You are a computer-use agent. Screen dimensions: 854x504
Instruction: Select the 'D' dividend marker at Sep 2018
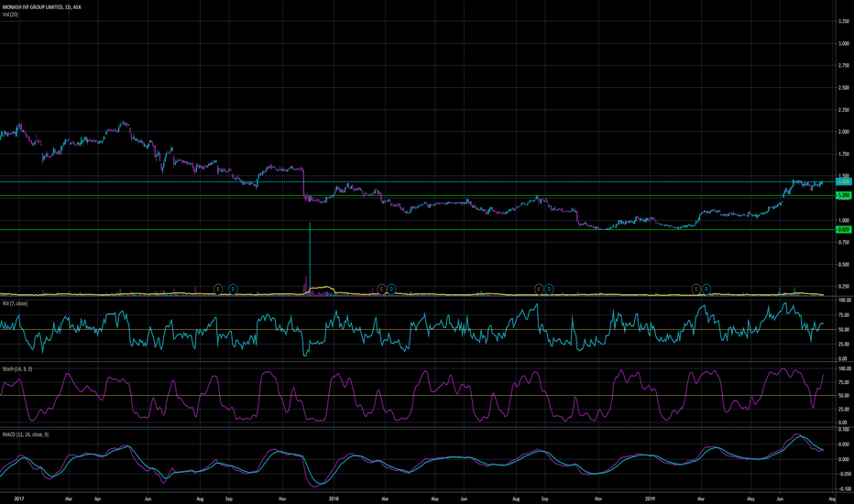(549, 289)
